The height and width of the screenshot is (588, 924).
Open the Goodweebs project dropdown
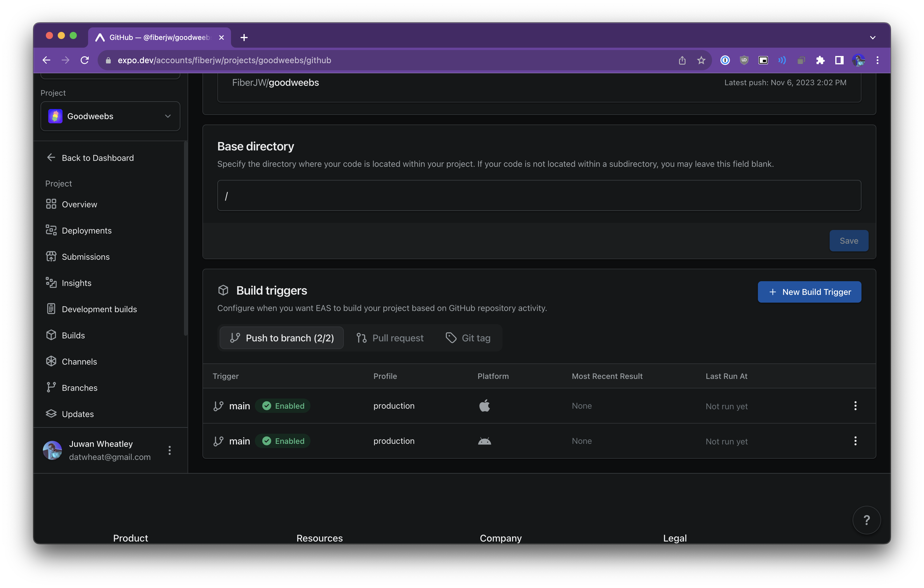tap(110, 116)
